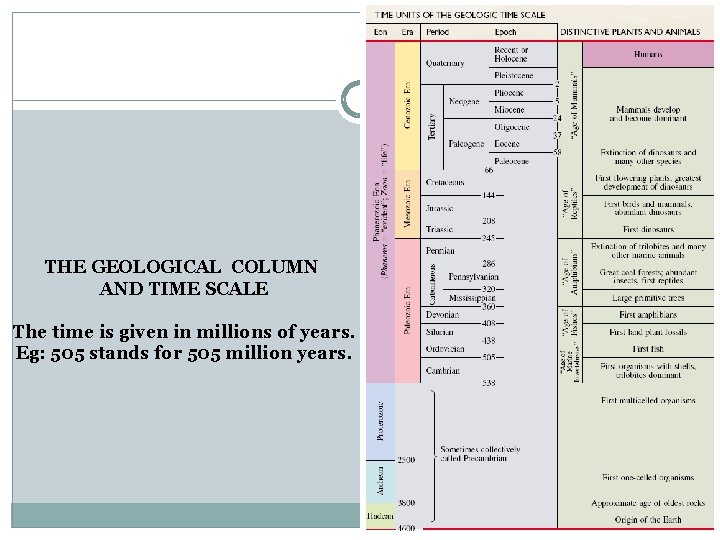Click 'First birds and mammals, abundant dinosaurs'
720x540 pixels.
point(648,208)
